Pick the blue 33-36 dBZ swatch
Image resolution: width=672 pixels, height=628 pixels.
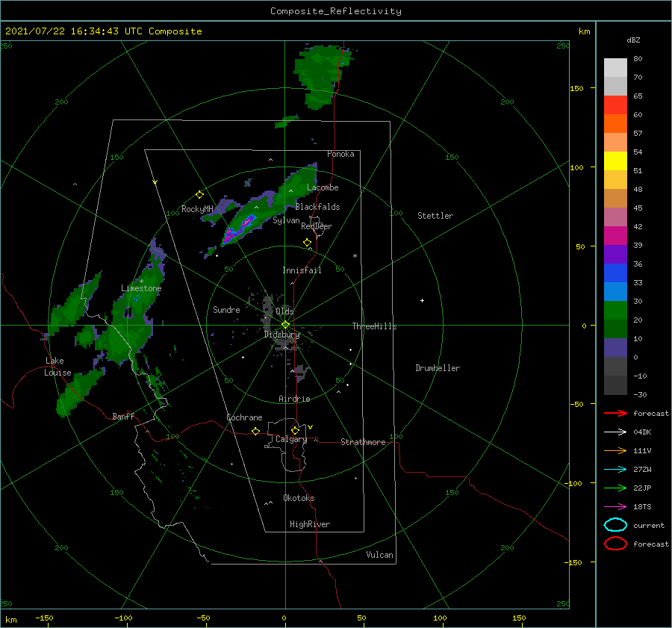point(615,273)
